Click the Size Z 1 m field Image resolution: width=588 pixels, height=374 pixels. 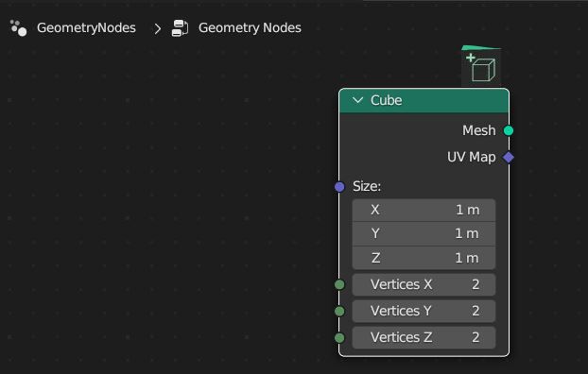424,258
